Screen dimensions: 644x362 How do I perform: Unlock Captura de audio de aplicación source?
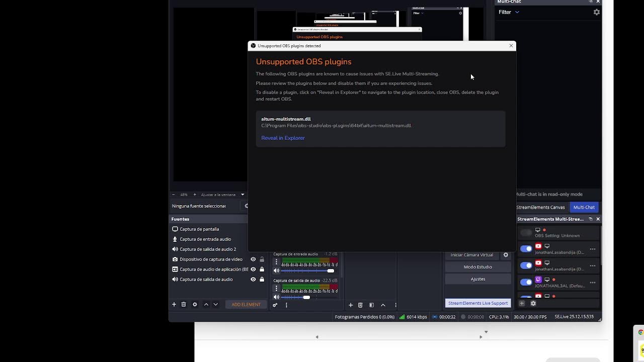pos(262,269)
